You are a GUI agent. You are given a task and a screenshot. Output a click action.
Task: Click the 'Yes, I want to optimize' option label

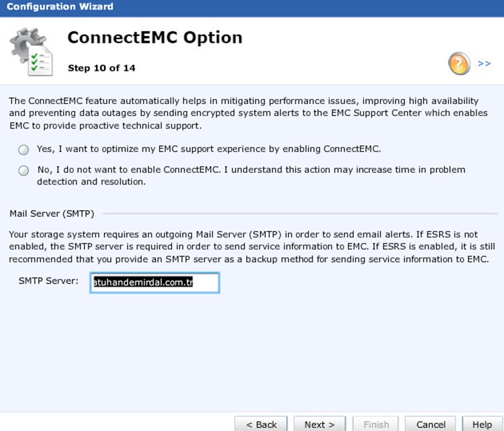click(209, 149)
